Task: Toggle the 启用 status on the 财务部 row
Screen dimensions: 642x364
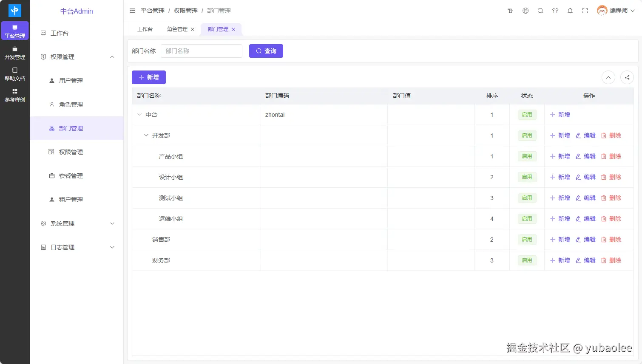Action: coord(527,260)
